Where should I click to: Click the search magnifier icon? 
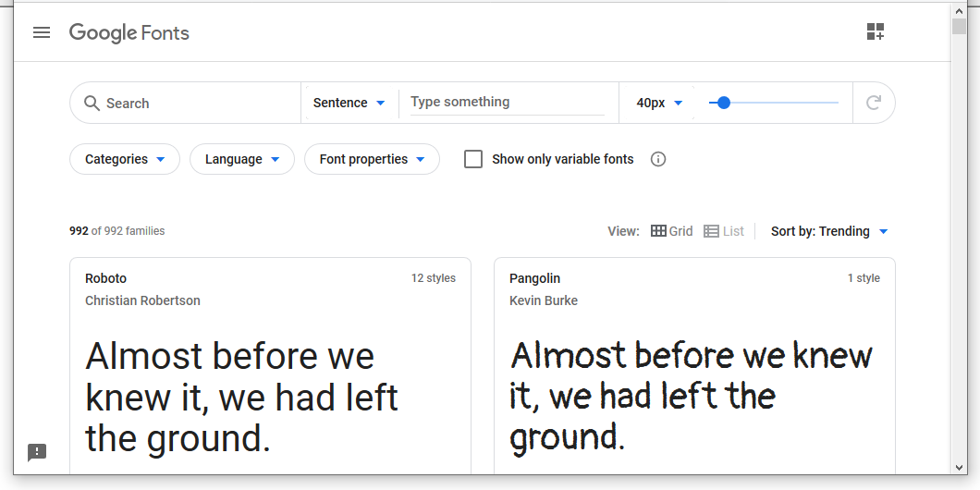coord(92,104)
